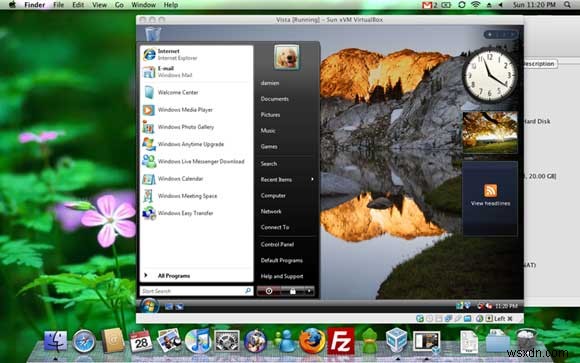The width and height of the screenshot is (580, 363).
Task: Open Network in Start menu
Action: click(x=271, y=211)
